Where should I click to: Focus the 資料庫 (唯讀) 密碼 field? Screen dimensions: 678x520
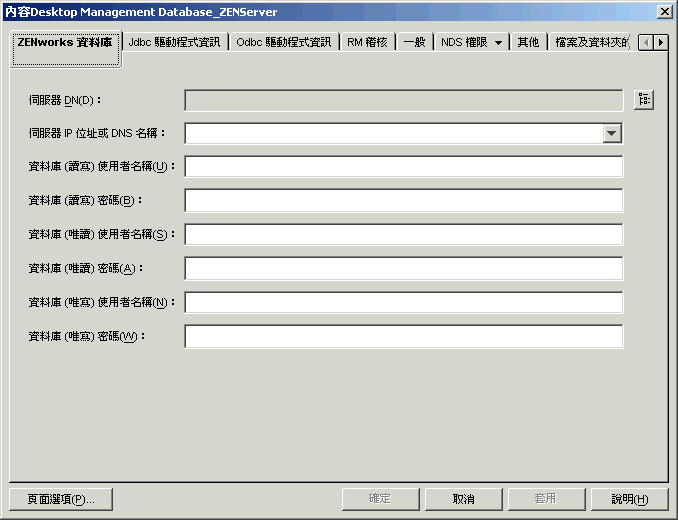click(x=403, y=268)
